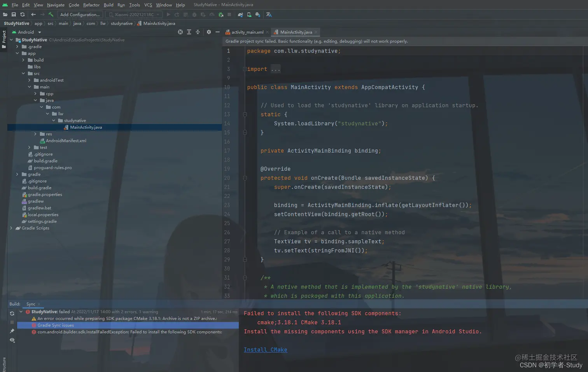Click Collapse All icon in project panel
The image size is (588, 372).
pyautogui.click(x=198, y=32)
